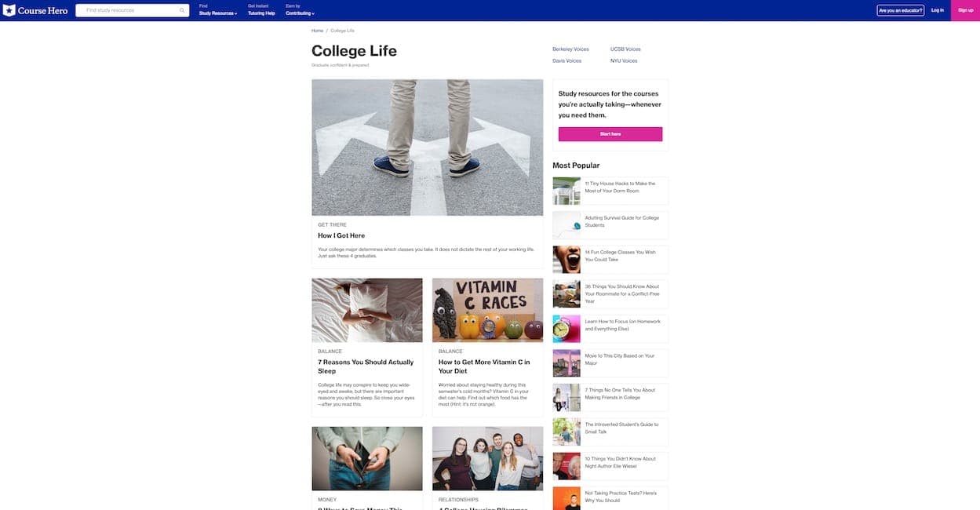980x510 pixels.
Task: Open the Berkeley Voices link
Action: [x=570, y=49]
